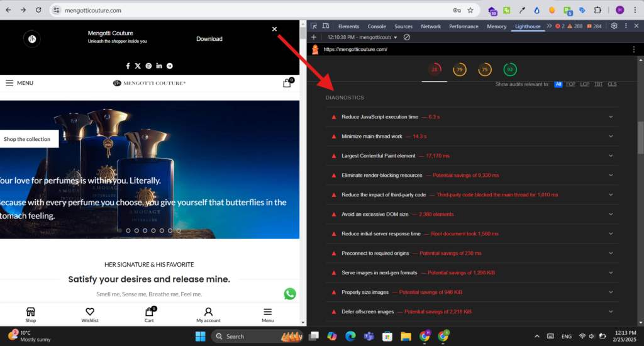Show more DevTools tabs chevron
This screenshot has width=644, height=346.
click(x=549, y=26)
